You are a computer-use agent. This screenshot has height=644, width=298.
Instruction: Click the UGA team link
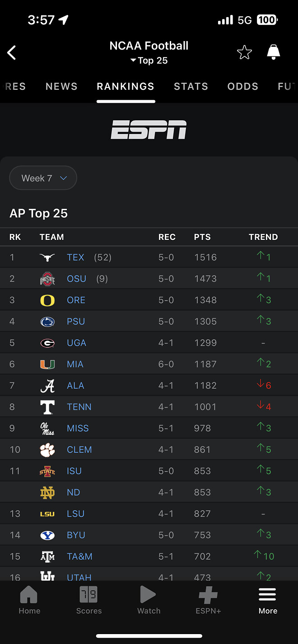tap(76, 343)
